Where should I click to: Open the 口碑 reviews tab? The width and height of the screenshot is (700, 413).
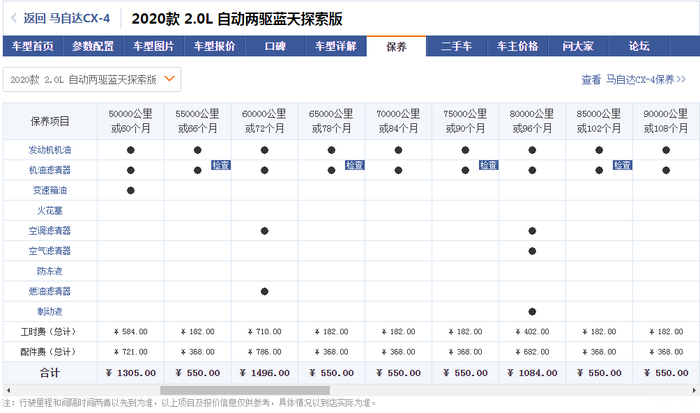pos(275,46)
